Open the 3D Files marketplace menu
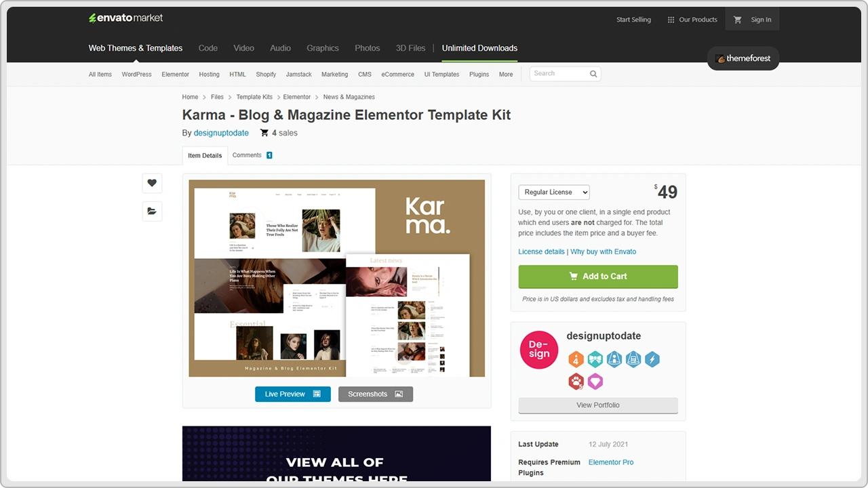Screen dimensions: 868x488 point(411,48)
